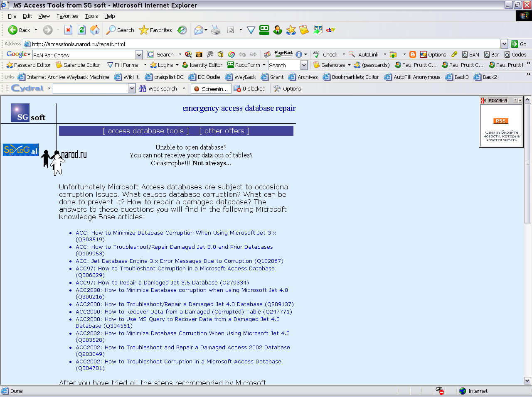Image resolution: width=532 pixels, height=397 pixels.
Task: Open the Help menu
Action: (x=110, y=16)
